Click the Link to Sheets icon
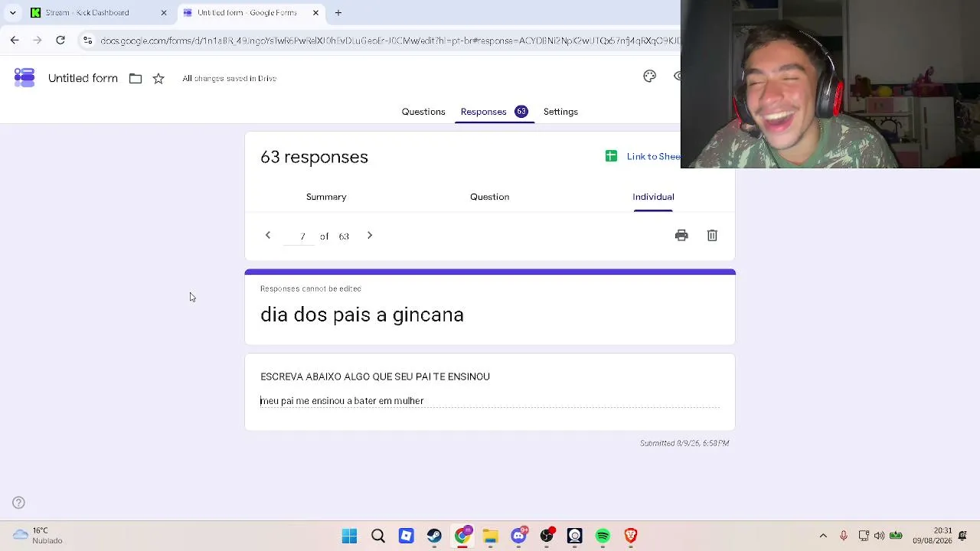This screenshot has width=980, height=551. point(611,156)
